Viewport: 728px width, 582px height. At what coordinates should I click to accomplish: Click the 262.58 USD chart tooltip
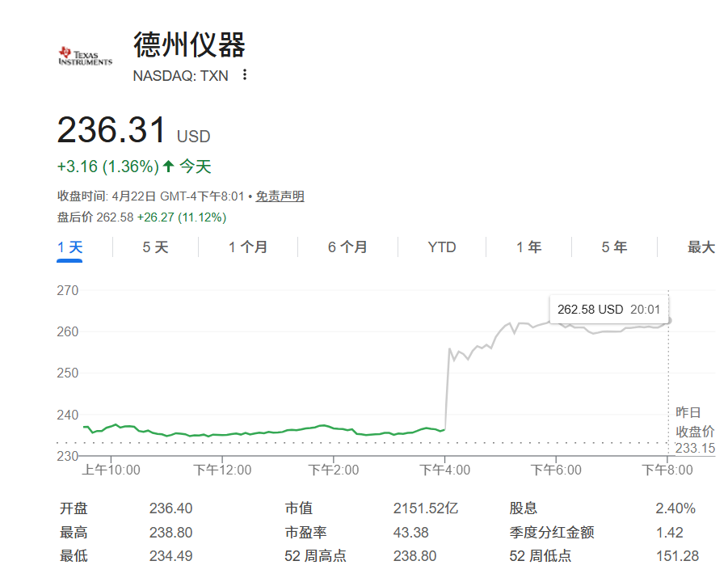coord(608,310)
